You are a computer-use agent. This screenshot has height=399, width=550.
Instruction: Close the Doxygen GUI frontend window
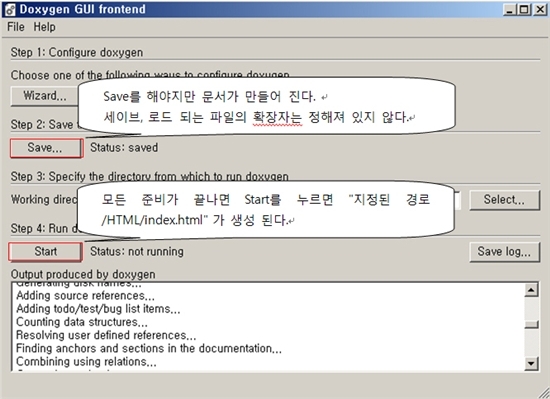[x=540, y=9]
